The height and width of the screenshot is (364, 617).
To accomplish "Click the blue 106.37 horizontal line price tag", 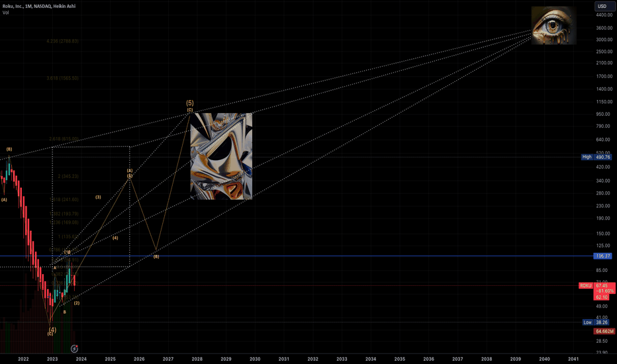I will click(x=602, y=256).
